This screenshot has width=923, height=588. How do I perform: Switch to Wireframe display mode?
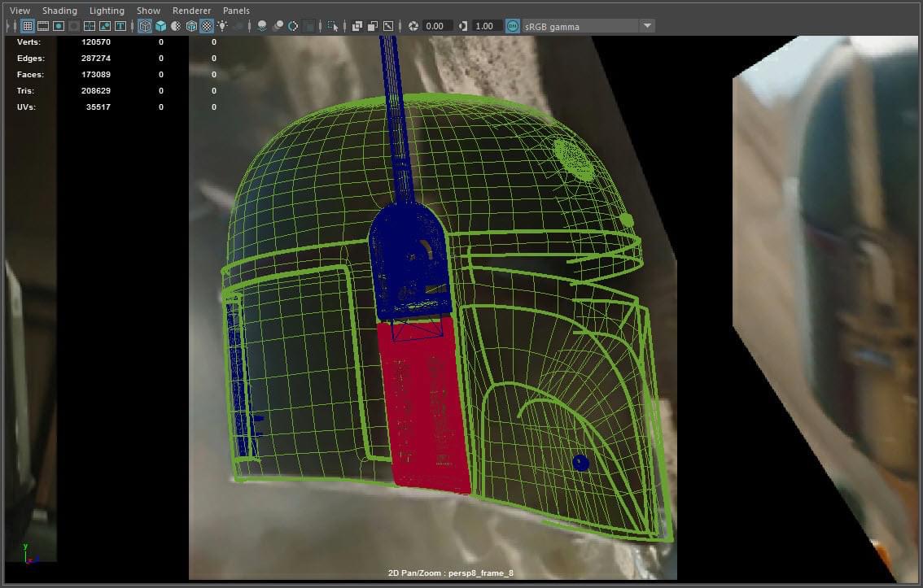click(x=145, y=26)
